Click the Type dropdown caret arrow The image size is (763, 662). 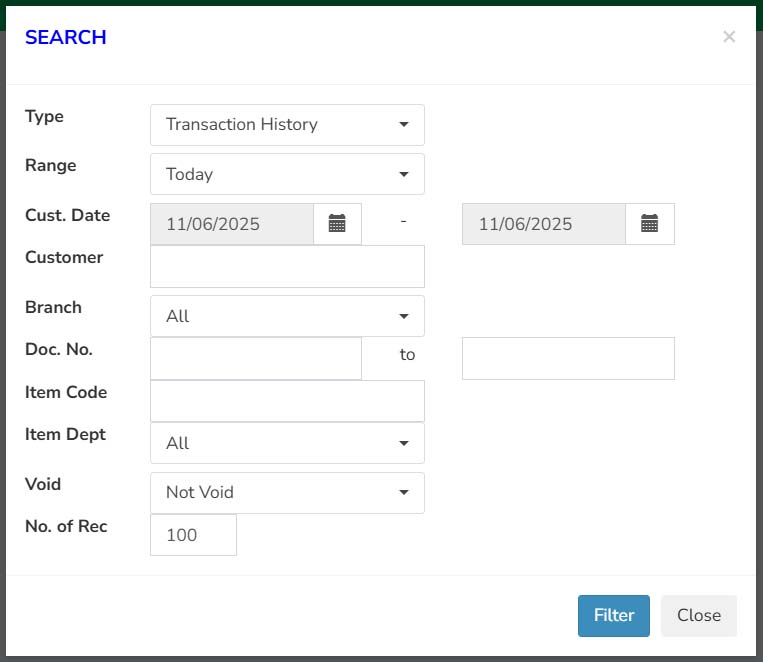pos(404,125)
